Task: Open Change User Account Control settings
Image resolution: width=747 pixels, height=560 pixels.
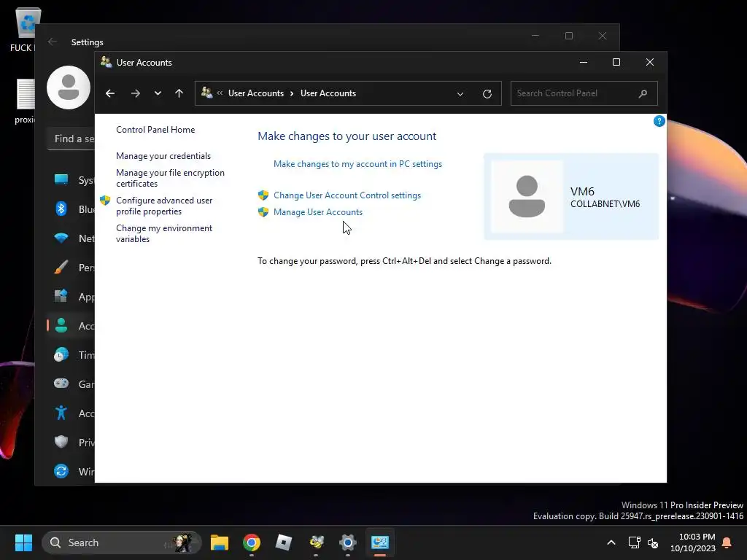Action: point(347,195)
